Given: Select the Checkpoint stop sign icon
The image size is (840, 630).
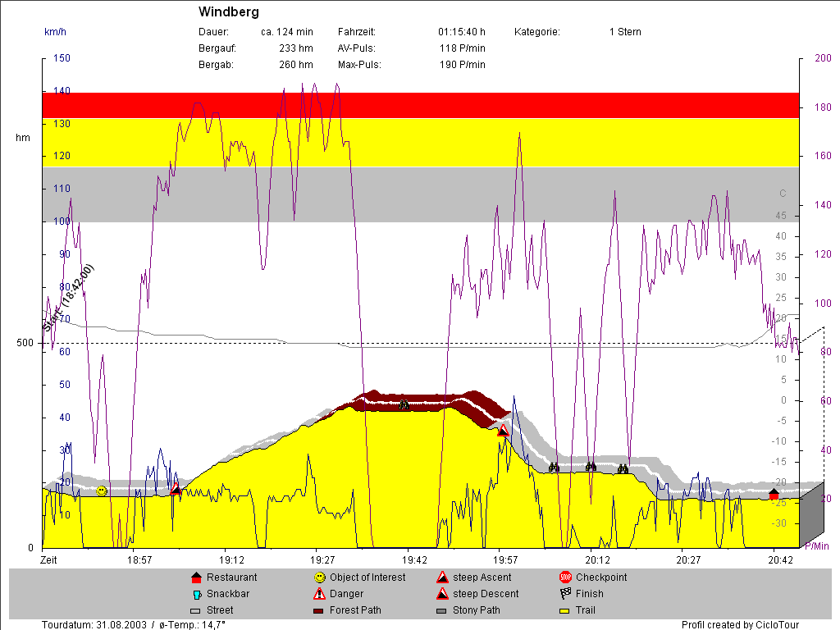Looking at the screenshot, I should coord(565,577).
